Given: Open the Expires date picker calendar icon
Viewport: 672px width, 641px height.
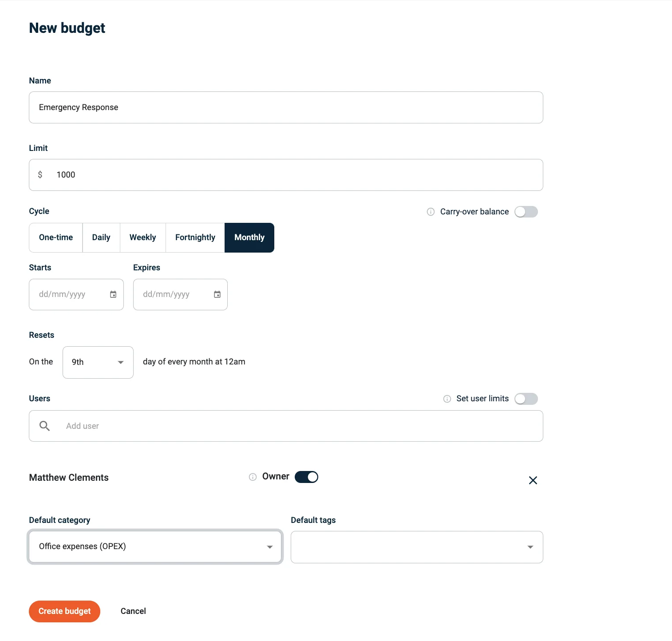Looking at the screenshot, I should [217, 294].
